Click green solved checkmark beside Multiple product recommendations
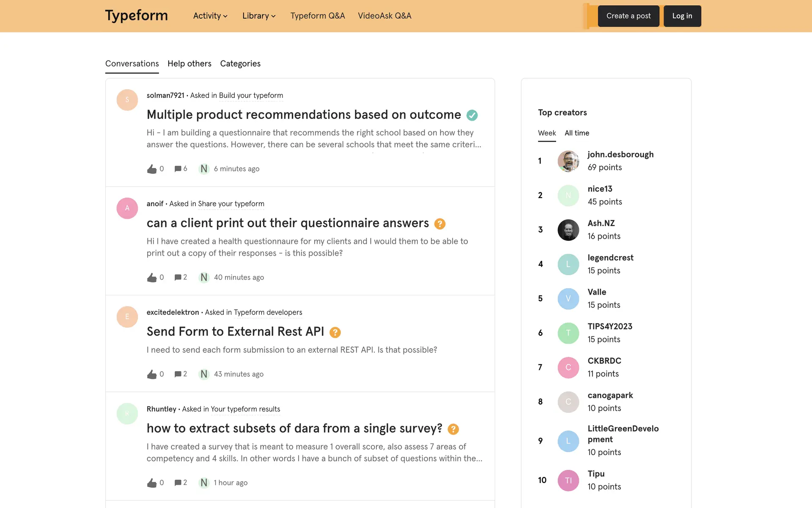The image size is (812, 508). [x=472, y=115]
